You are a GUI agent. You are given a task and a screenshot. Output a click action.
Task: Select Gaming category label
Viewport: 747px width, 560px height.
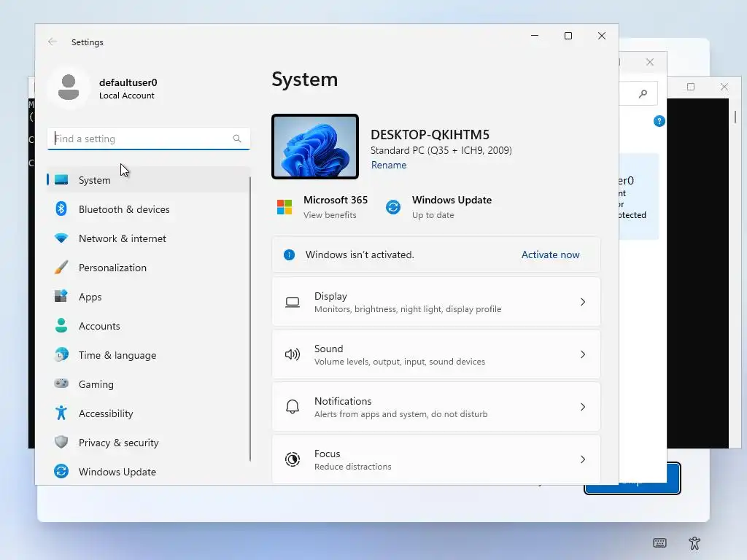[x=96, y=384]
